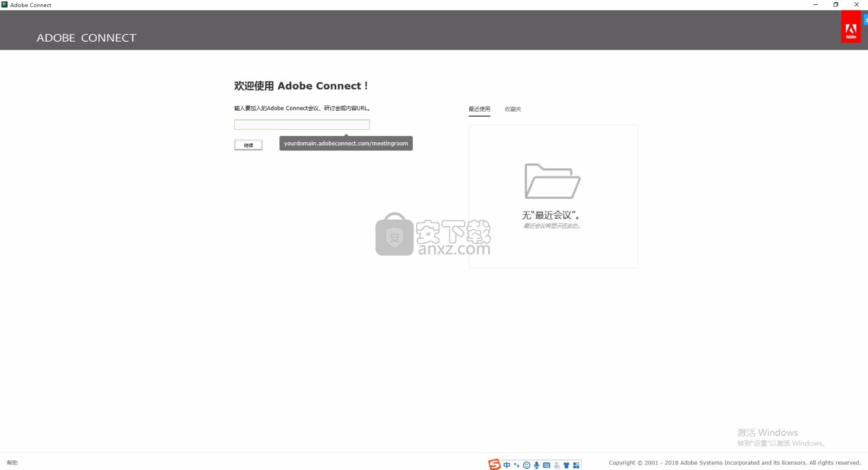Open the IME toolbox grid icon

click(x=576, y=465)
